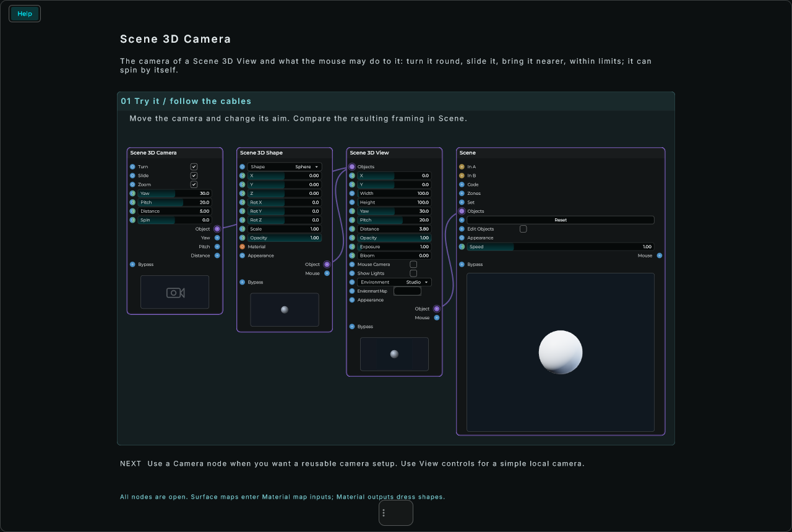This screenshot has width=792, height=532.
Task: Click the Environment Map swatch field
Action: 407,291
